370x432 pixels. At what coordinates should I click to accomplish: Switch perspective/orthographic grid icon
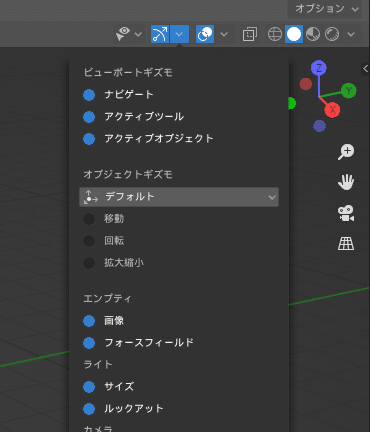point(346,244)
